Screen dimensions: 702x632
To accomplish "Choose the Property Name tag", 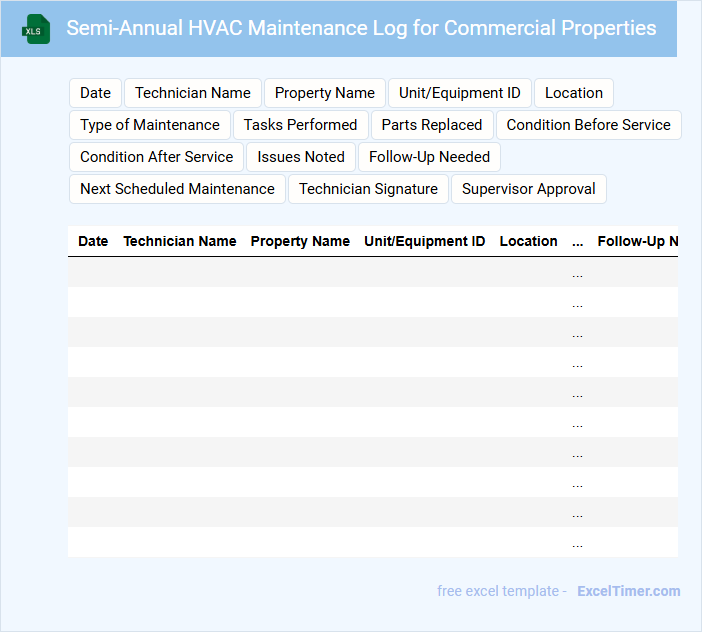I will [x=325, y=93].
